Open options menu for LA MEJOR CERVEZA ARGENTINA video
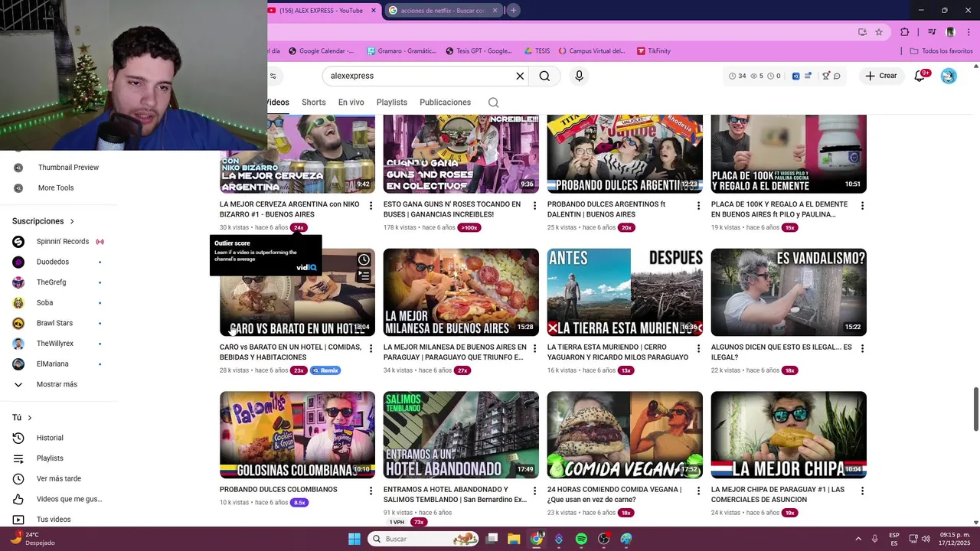The width and height of the screenshot is (980, 551). tap(371, 206)
